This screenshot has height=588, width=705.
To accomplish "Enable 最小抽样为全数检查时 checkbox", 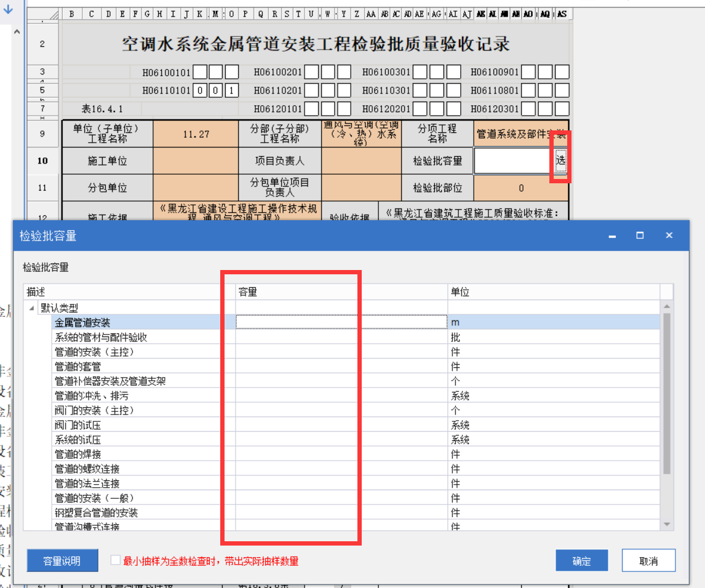I will click(116, 560).
